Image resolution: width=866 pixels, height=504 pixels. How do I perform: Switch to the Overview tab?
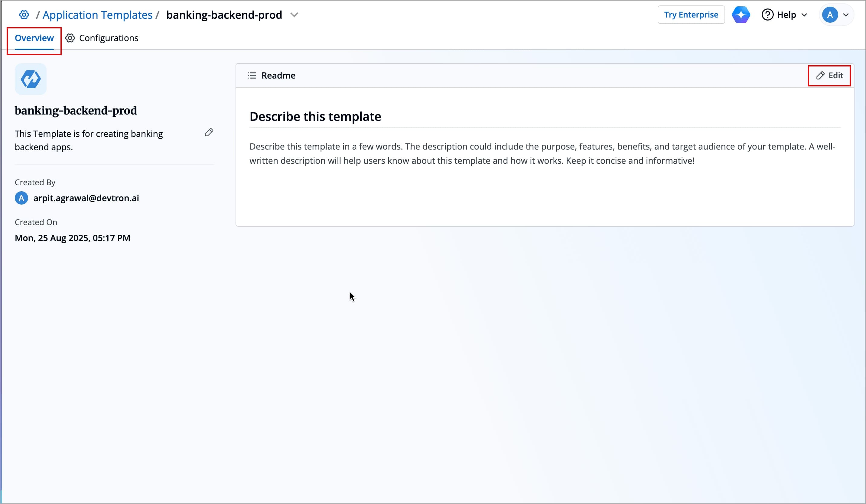click(34, 38)
